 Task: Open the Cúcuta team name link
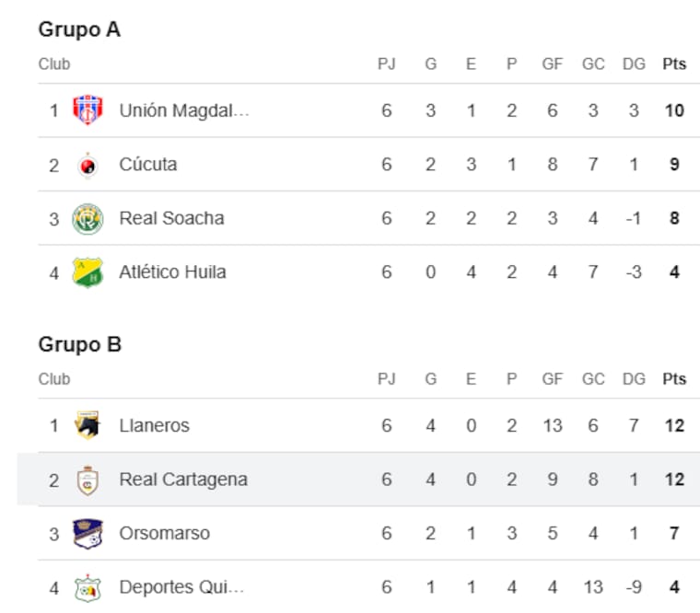click(x=148, y=165)
